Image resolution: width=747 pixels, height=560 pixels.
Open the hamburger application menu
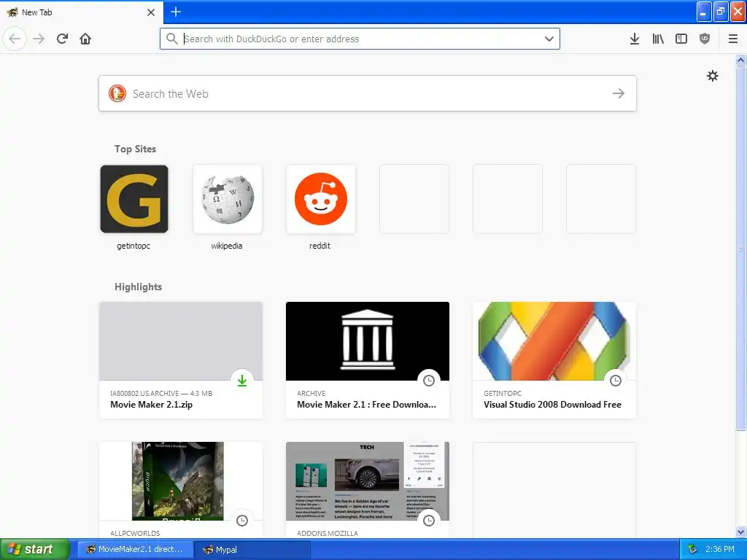tap(732, 39)
